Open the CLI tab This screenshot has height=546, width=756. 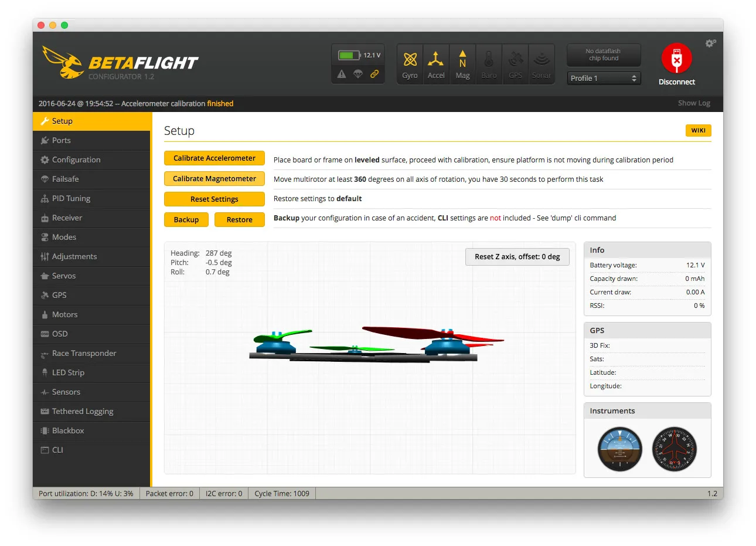coord(57,450)
